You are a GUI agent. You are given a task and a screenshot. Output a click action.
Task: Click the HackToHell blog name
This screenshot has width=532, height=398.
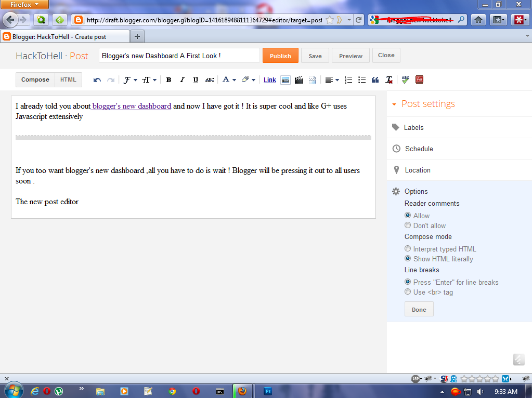click(x=39, y=56)
